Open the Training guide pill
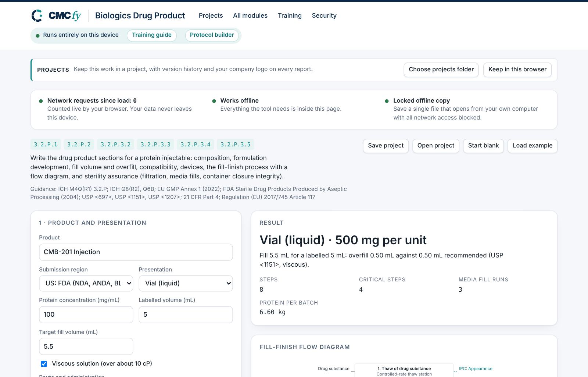This screenshot has height=377, width=588. point(152,35)
